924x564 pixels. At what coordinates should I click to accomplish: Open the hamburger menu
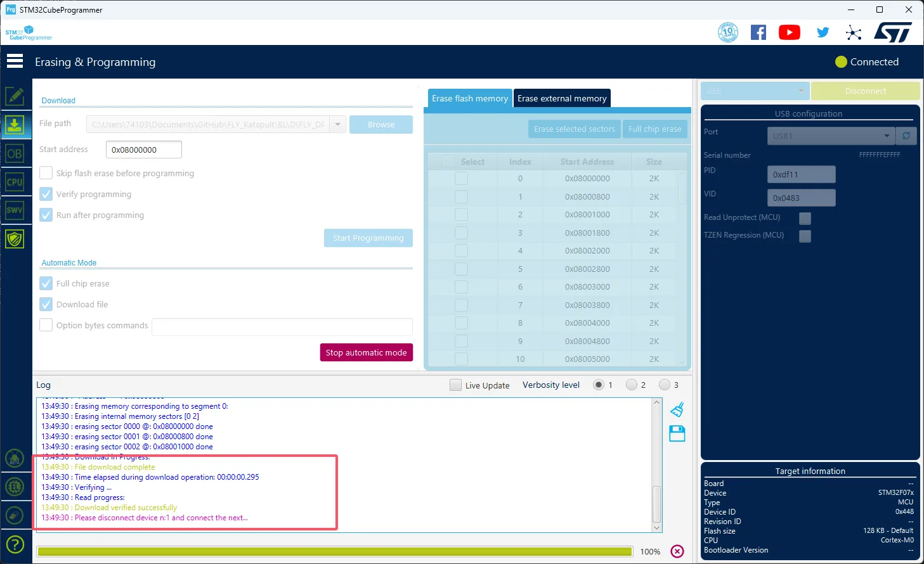15,61
